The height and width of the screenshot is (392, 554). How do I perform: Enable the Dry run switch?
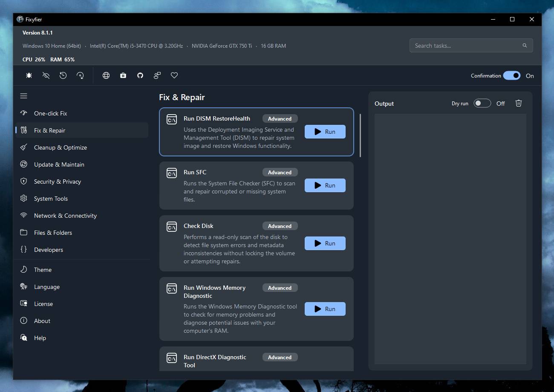tap(482, 103)
